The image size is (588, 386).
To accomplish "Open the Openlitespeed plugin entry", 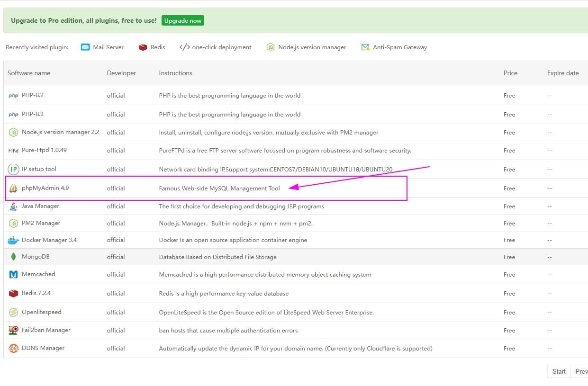I will click(41, 312).
